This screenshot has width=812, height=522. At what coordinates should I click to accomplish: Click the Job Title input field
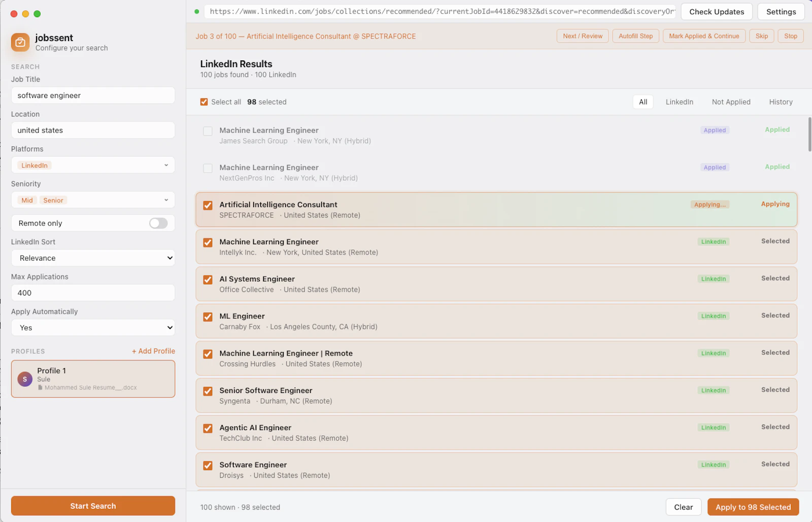click(93, 95)
